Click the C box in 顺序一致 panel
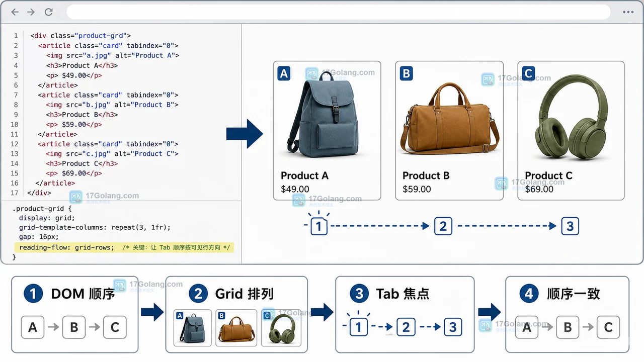Image resolution: width=644 pixels, height=362 pixels. tap(608, 328)
